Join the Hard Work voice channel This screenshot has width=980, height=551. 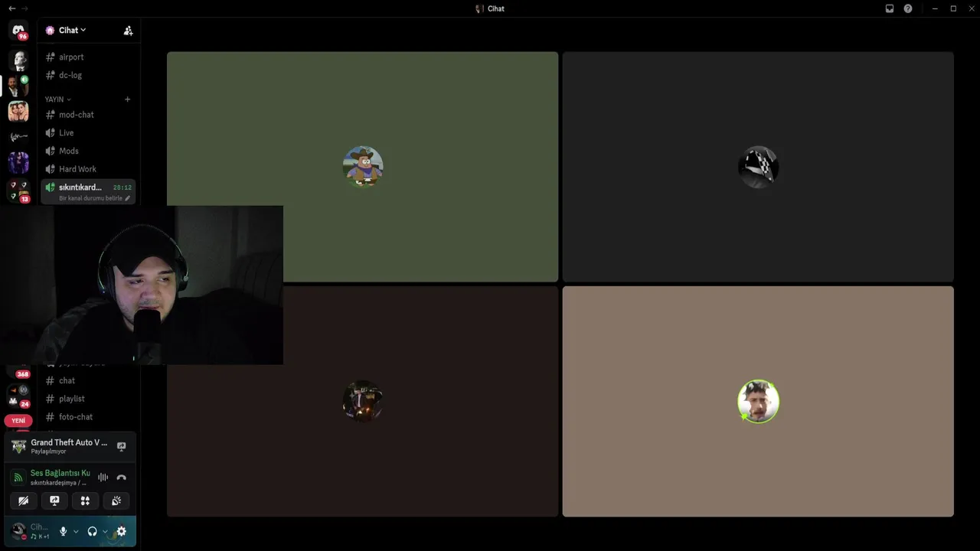(88, 169)
